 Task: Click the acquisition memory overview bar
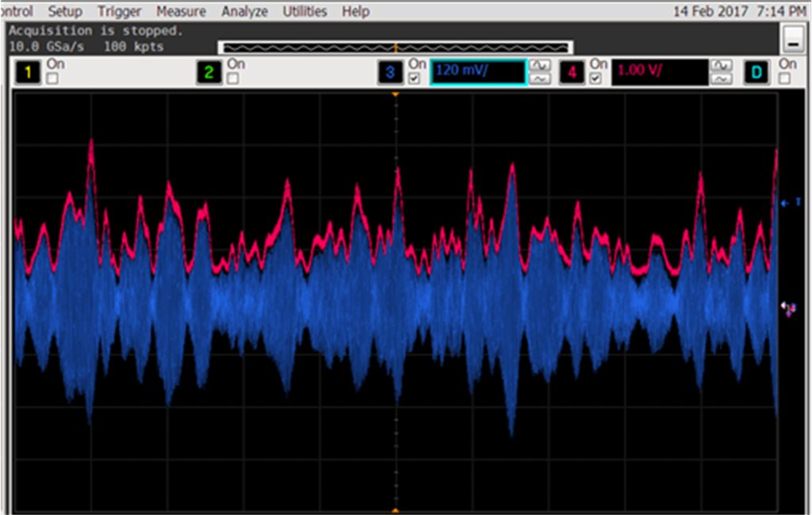point(396,48)
